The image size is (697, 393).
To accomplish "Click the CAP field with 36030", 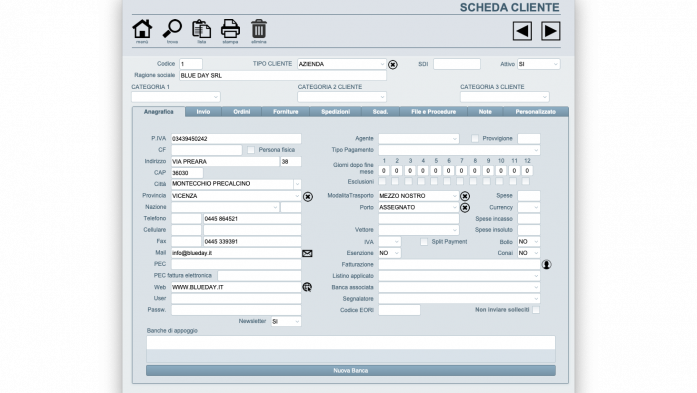I will click(x=187, y=173).
